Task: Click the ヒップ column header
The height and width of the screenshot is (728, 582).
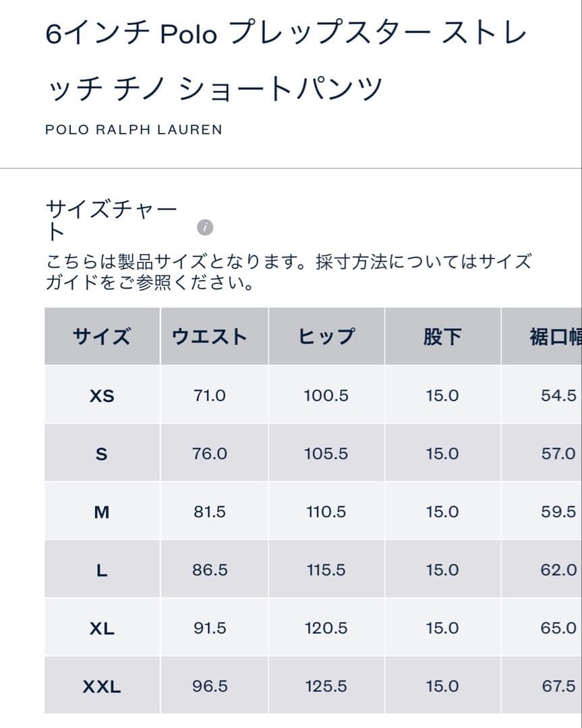Action: (x=326, y=336)
